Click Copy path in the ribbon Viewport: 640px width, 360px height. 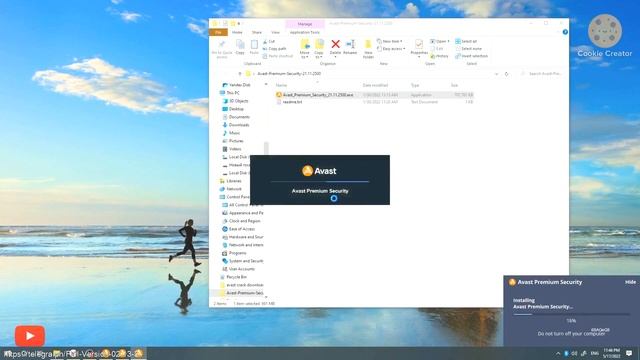(x=274, y=49)
